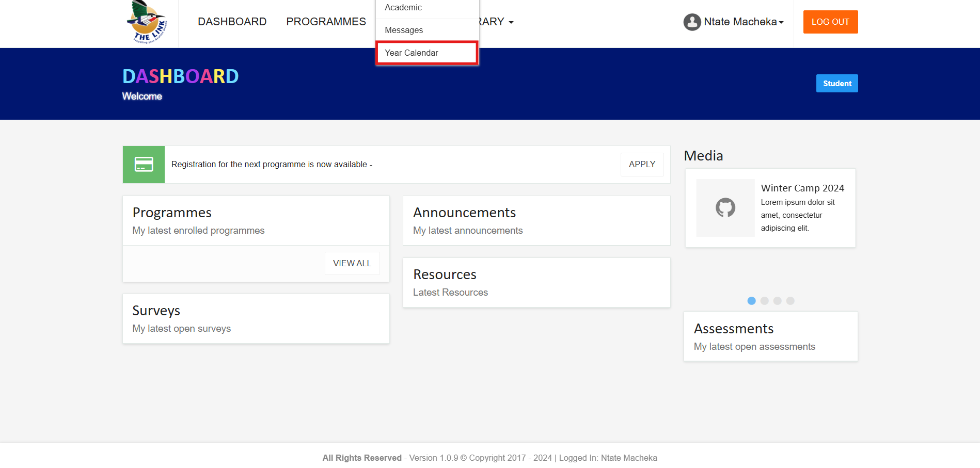The height and width of the screenshot is (468, 980).
Task: Click the user avatar icon
Action: tap(692, 22)
